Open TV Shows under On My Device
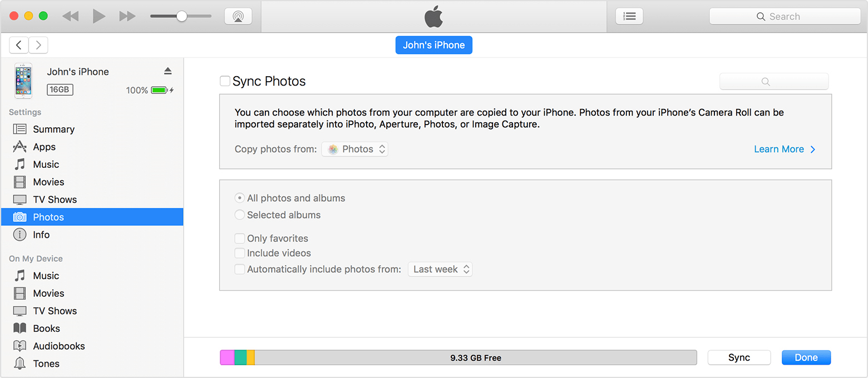 92,311
